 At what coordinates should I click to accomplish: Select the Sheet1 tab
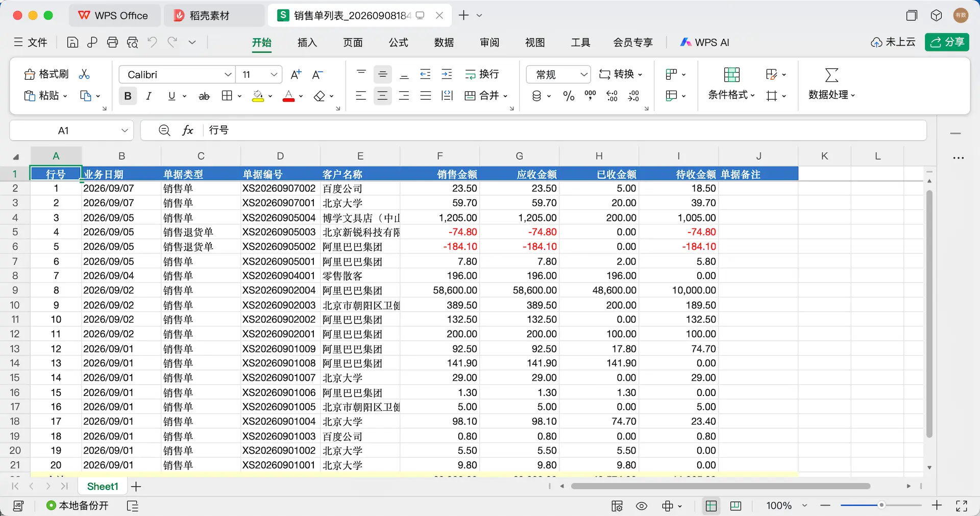tap(103, 486)
